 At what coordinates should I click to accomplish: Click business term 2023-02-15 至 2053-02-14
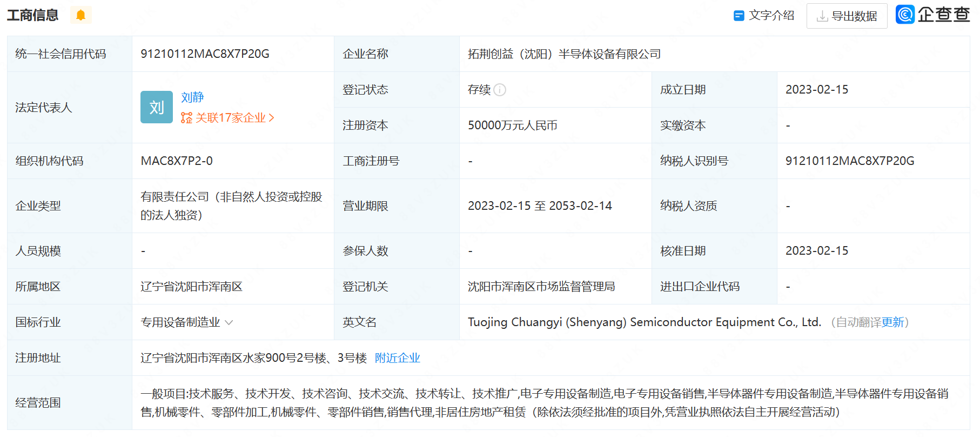[540, 206]
